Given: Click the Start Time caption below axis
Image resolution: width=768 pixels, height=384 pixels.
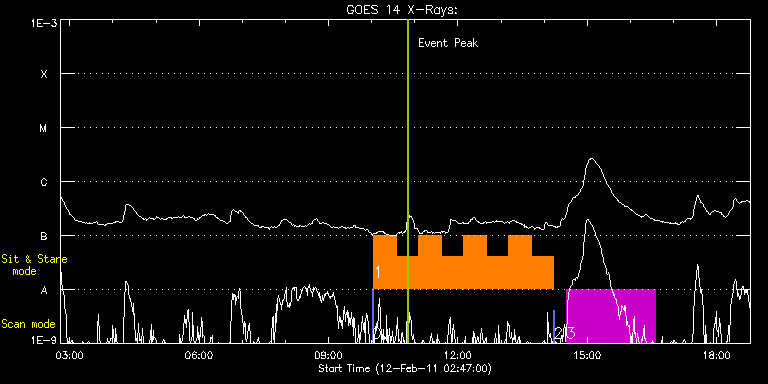Looking at the screenshot, I should pos(405,368).
